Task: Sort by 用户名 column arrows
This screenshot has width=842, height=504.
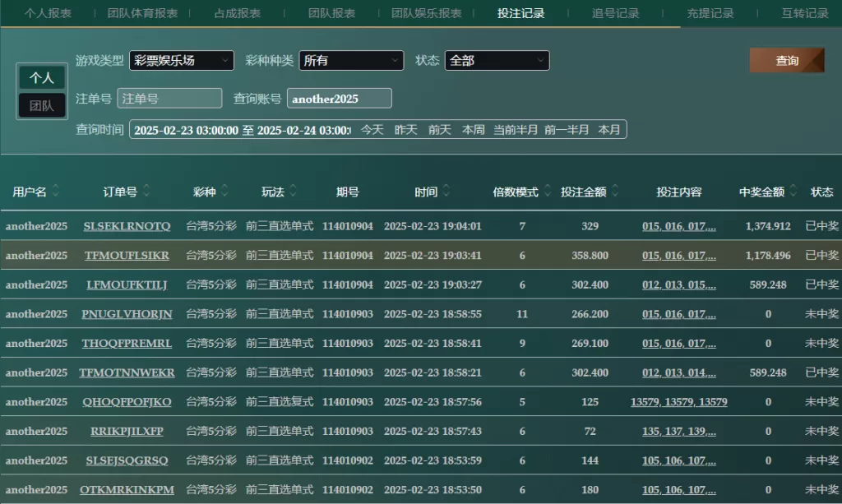Action: coord(55,191)
